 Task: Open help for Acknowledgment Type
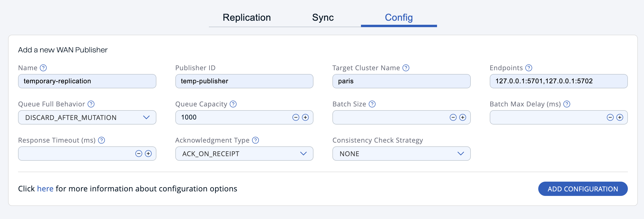(256, 140)
